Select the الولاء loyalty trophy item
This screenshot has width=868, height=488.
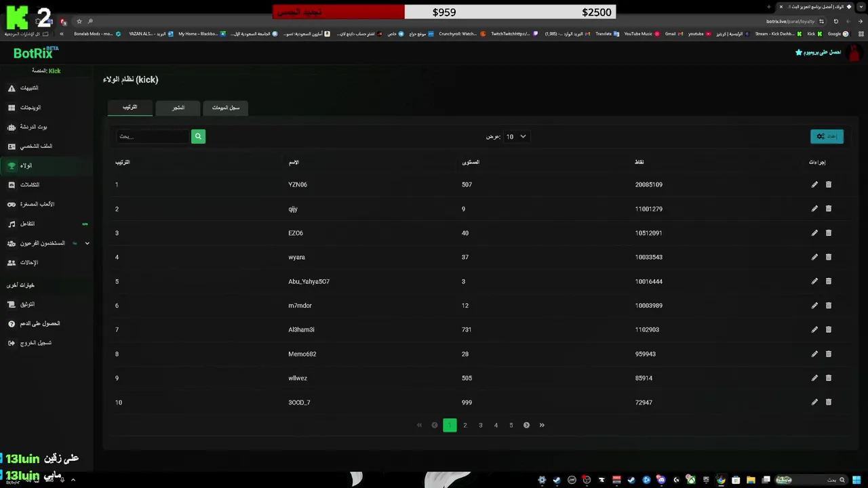click(46, 165)
